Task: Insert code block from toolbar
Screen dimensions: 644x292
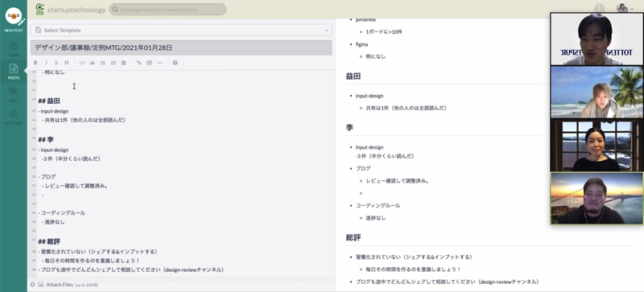Action: (x=82, y=63)
